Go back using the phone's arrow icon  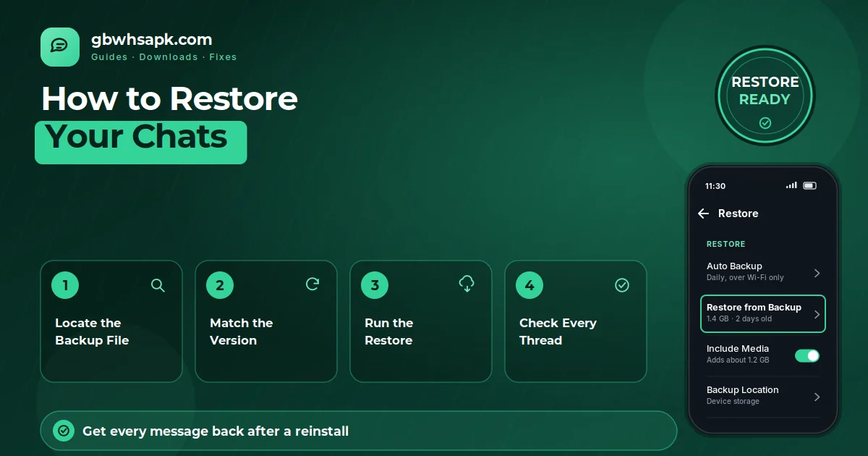coord(703,214)
